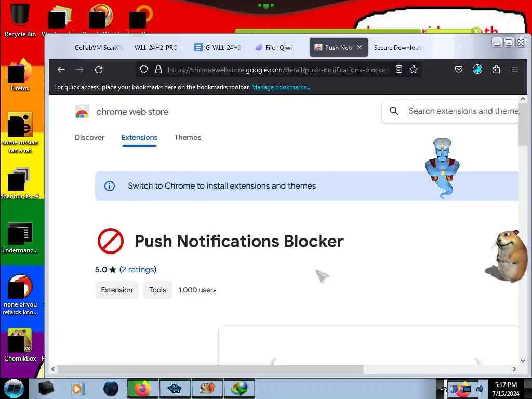Open the Pocket save icon
Viewport: 532px width, 399px height.
[x=459, y=70]
